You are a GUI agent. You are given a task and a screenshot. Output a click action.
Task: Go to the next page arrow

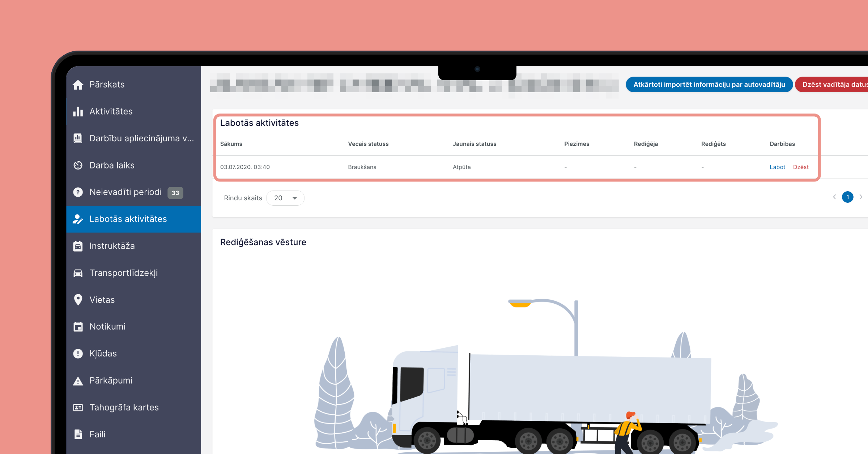(861, 197)
